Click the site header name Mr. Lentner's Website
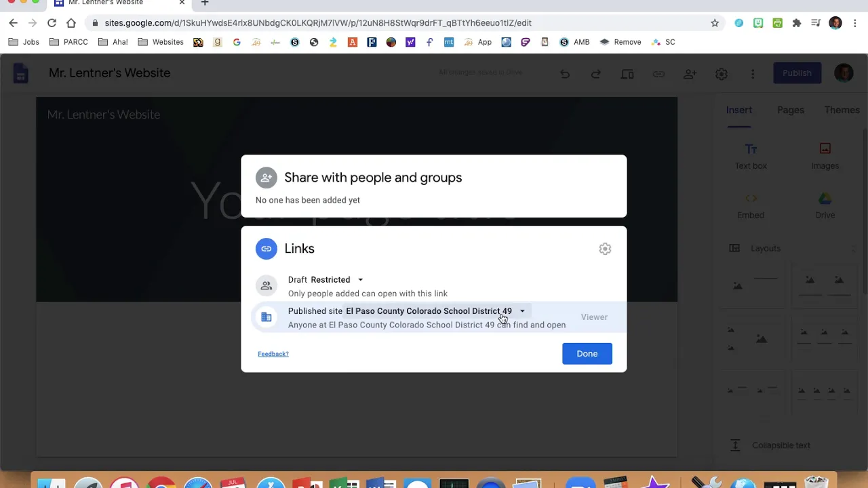 tap(104, 115)
